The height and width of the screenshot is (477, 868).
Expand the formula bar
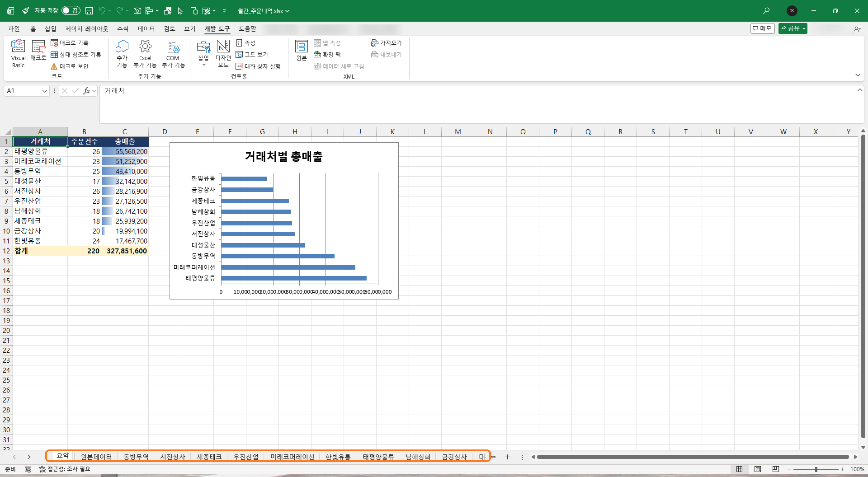[x=859, y=90]
